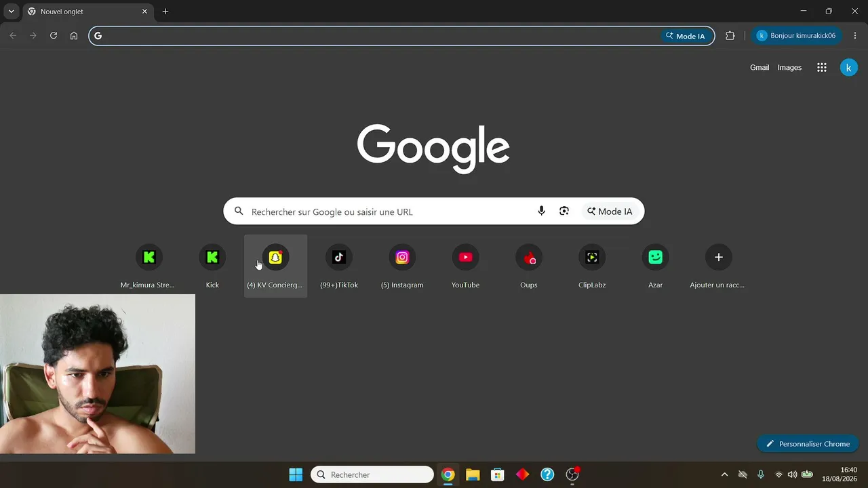This screenshot has width=868, height=488.
Task: Click Mode IA in the address bar
Action: (x=685, y=36)
